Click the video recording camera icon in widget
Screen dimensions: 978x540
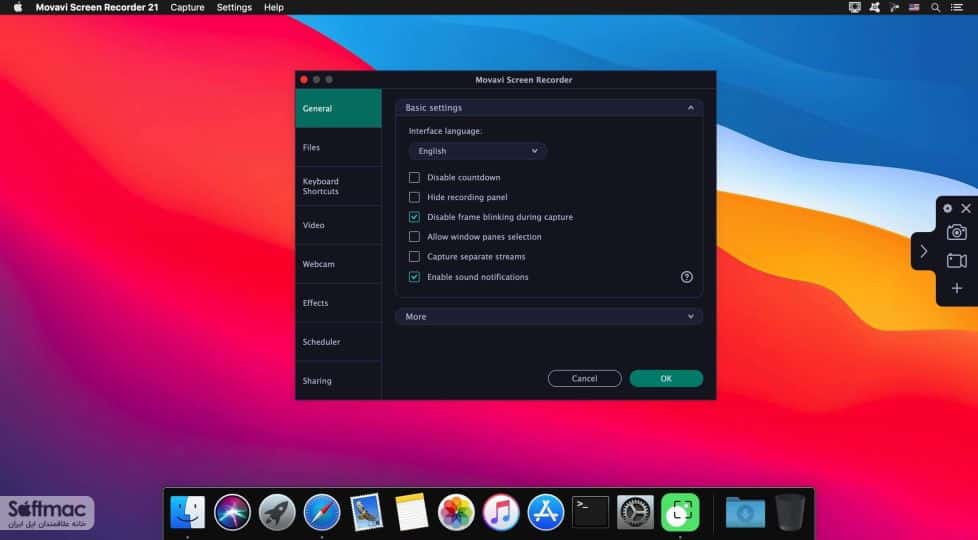(x=956, y=261)
